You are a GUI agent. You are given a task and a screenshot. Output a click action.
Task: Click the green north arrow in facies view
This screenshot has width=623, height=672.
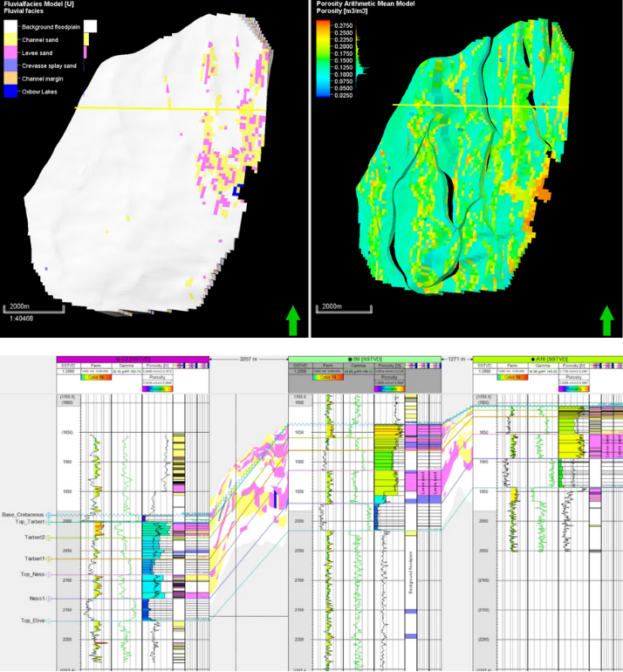(293, 320)
